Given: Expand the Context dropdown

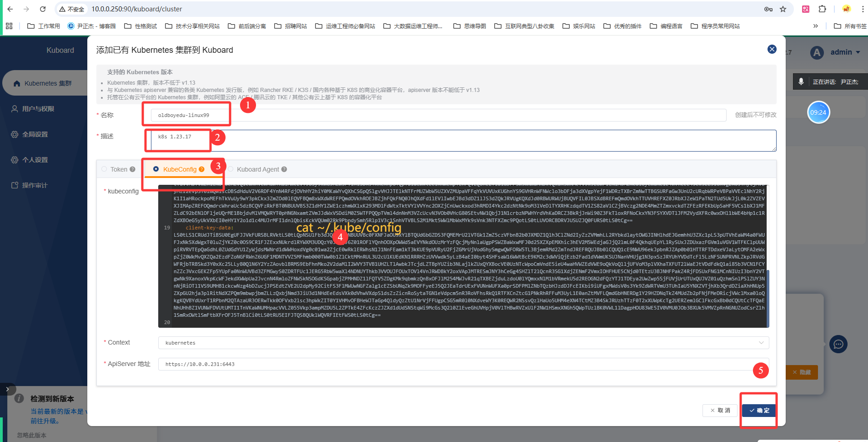Looking at the screenshot, I should tap(761, 343).
